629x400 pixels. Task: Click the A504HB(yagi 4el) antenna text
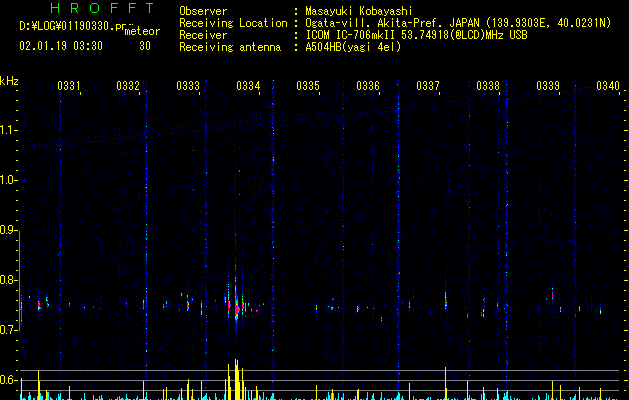pos(353,47)
